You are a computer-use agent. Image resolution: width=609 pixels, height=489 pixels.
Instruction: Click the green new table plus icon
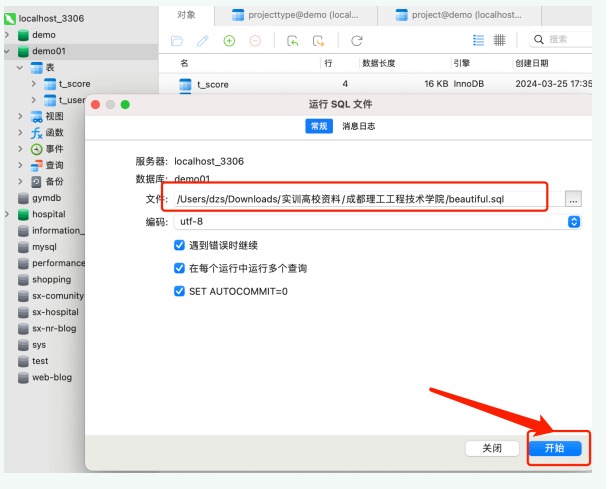(229, 40)
